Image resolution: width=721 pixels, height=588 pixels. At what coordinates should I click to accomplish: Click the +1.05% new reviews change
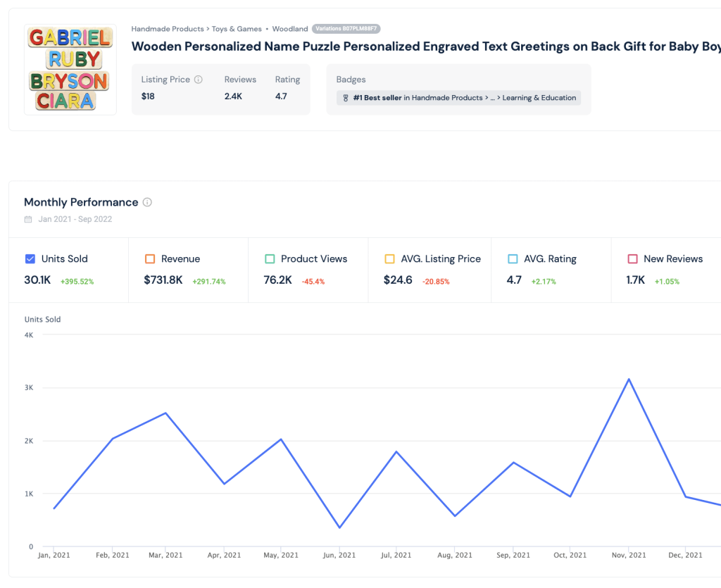(667, 282)
